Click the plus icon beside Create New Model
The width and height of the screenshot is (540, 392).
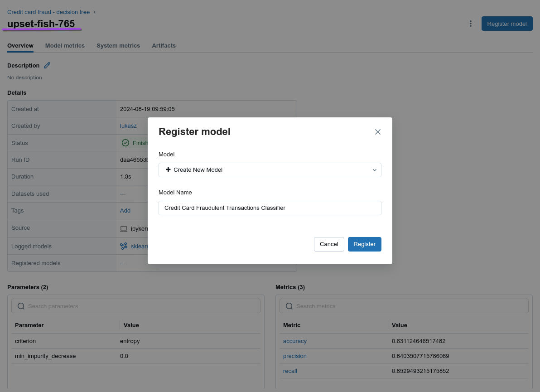coord(168,169)
